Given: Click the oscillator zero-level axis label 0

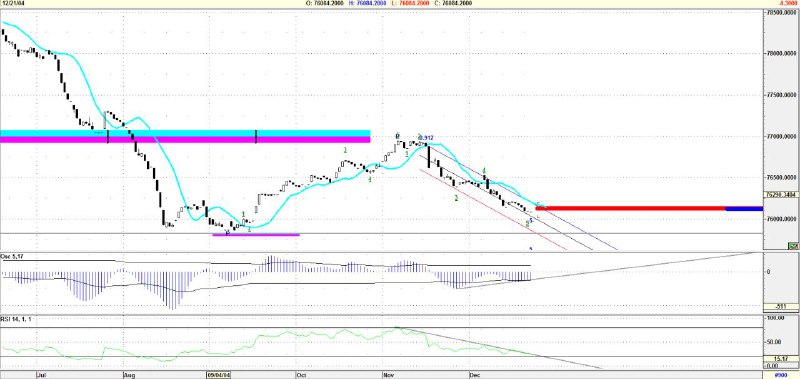Looking at the screenshot, I should pyautogui.click(x=768, y=272).
